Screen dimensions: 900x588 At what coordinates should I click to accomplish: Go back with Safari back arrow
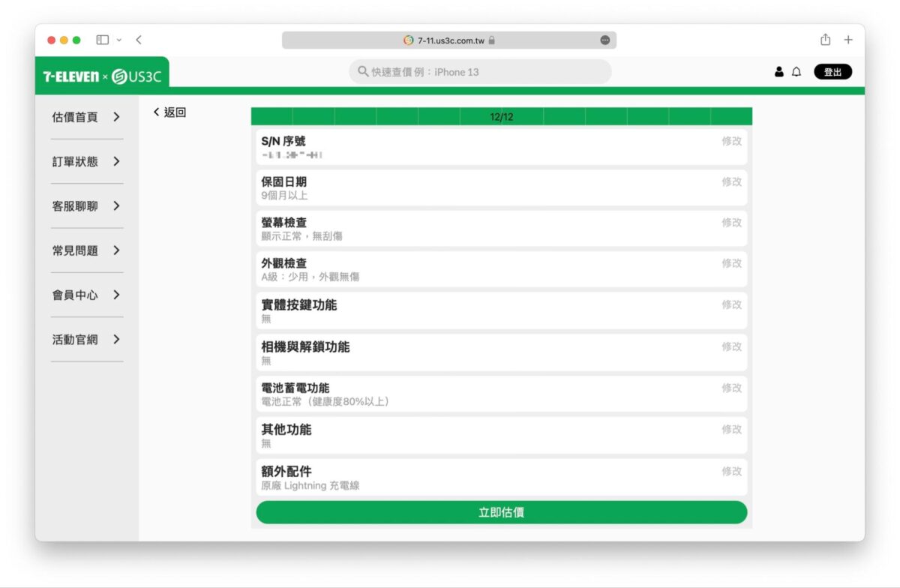click(x=139, y=40)
